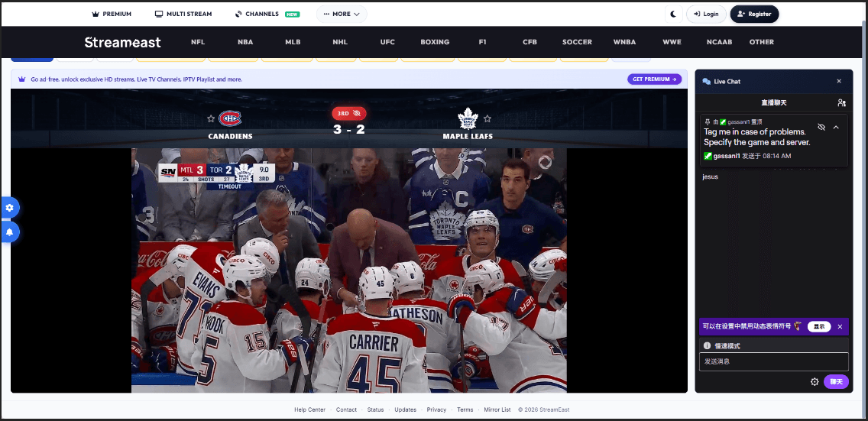Open notifications bell on the left edge
The width and height of the screenshot is (868, 421).
[9, 232]
